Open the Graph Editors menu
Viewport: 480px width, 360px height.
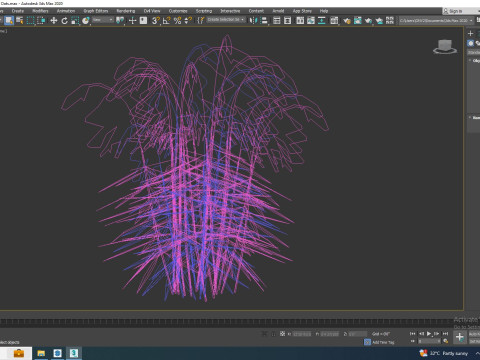tap(96, 11)
